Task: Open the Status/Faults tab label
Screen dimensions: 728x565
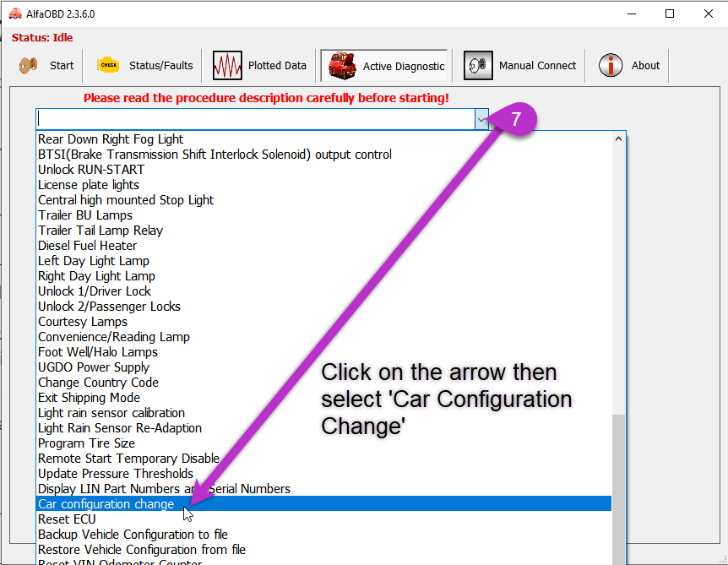Action: pos(161,66)
